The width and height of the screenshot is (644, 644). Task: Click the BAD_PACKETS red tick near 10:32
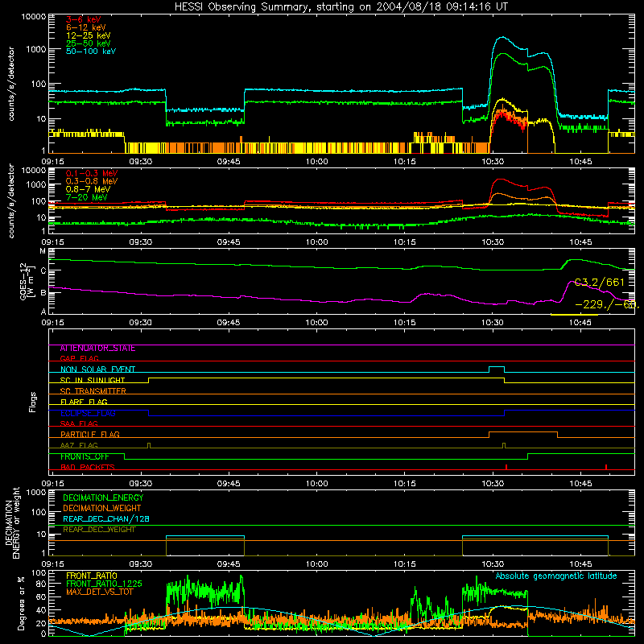coord(506,467)
